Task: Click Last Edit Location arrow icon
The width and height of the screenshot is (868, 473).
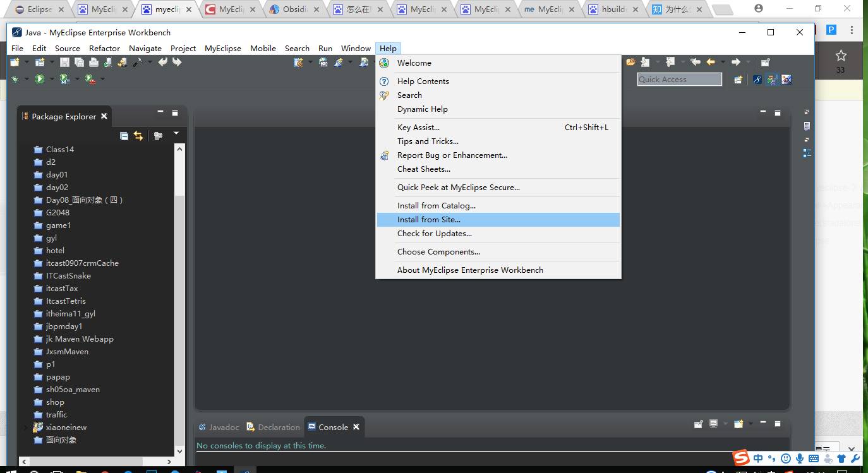Action: [696, 62]
